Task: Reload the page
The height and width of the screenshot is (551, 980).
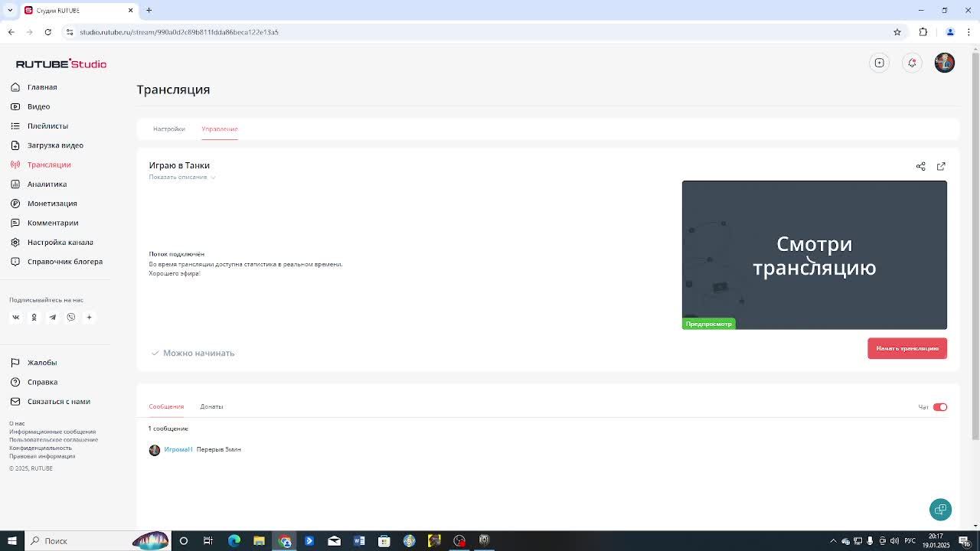Action: point(47,32)
